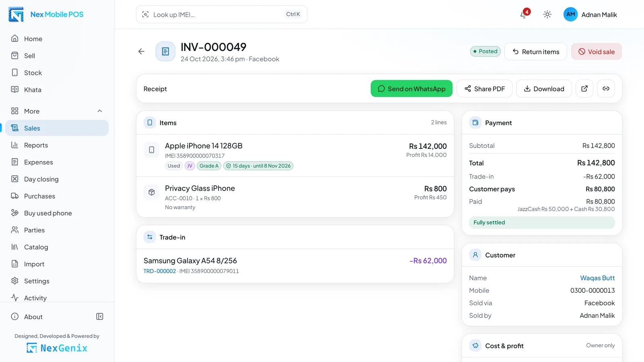Click the Used tag on iPhone item
This screenshot has width=644, height=362.
pos(174,166)
